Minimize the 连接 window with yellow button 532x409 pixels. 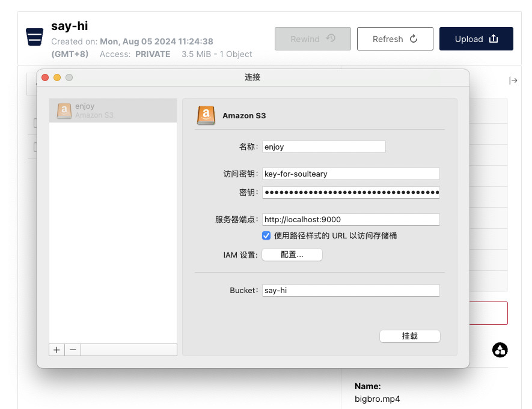57,77
